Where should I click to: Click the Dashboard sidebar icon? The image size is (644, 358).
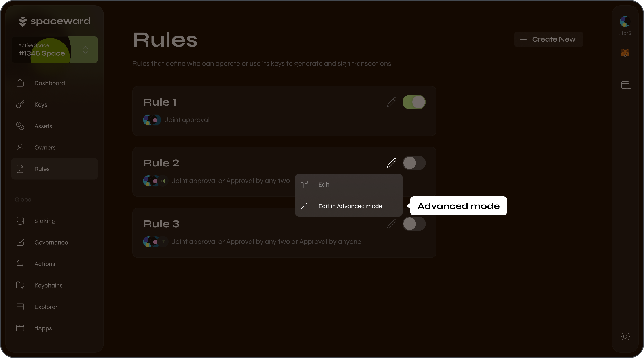click(20, 83)
